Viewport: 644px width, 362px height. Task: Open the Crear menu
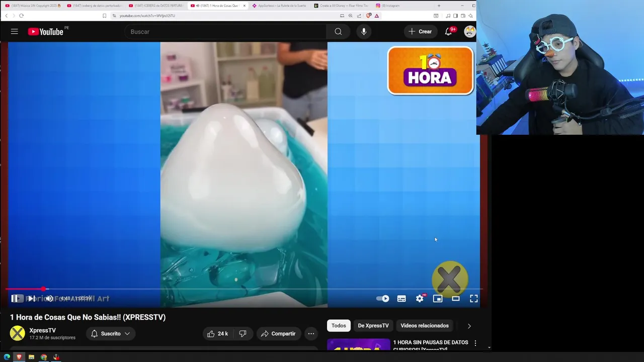click(x=420, y=32)
